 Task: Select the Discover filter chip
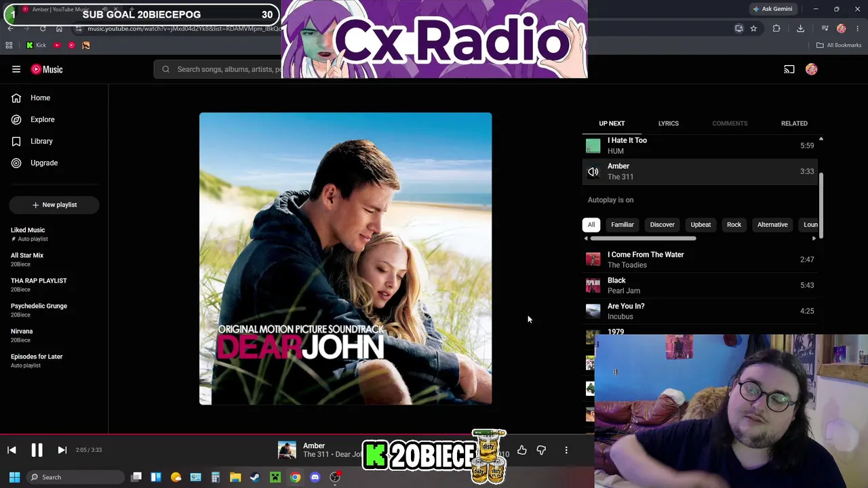tap(663, 225)
